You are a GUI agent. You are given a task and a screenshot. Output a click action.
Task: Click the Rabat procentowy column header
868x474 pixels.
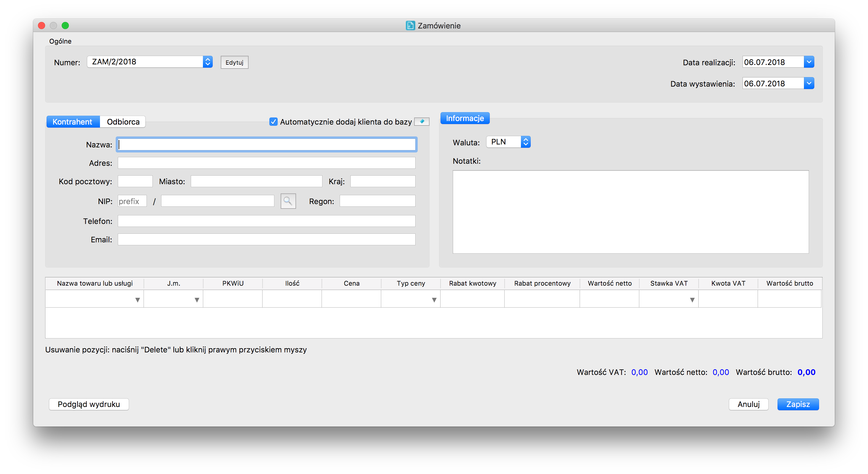pos(542,283)
